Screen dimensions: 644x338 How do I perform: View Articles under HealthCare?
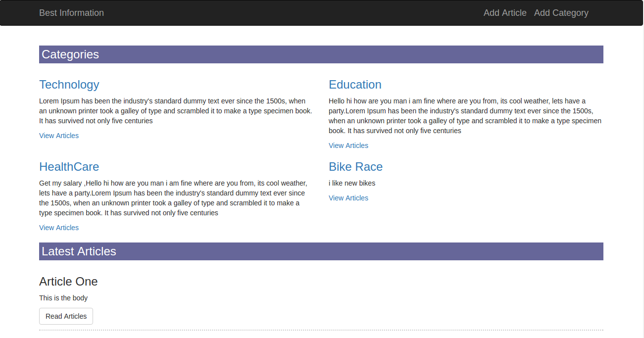(x=58, y=228)
